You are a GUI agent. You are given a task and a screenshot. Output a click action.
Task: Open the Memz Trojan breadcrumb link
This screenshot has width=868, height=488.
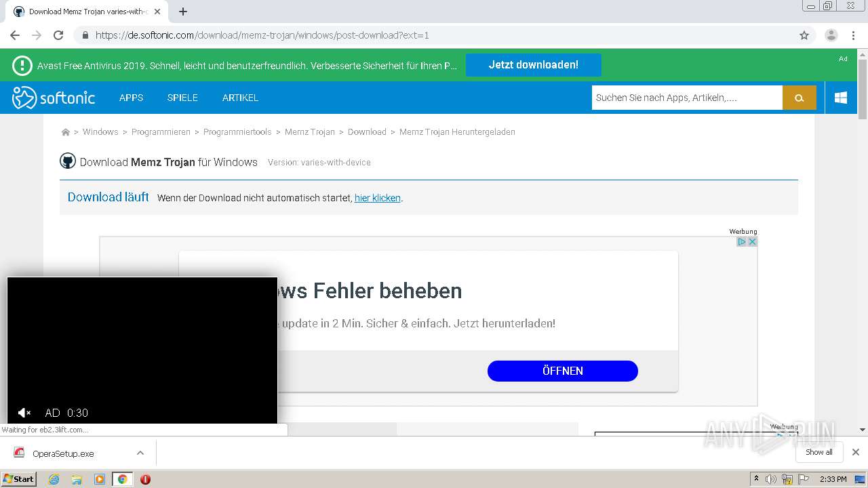coord(310,132)
